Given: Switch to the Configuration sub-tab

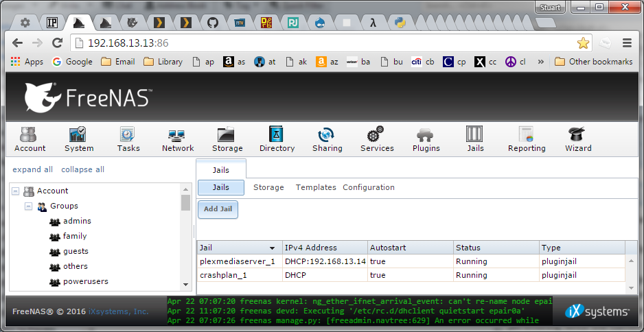Looking at the screenshot, I should point(369,187).
